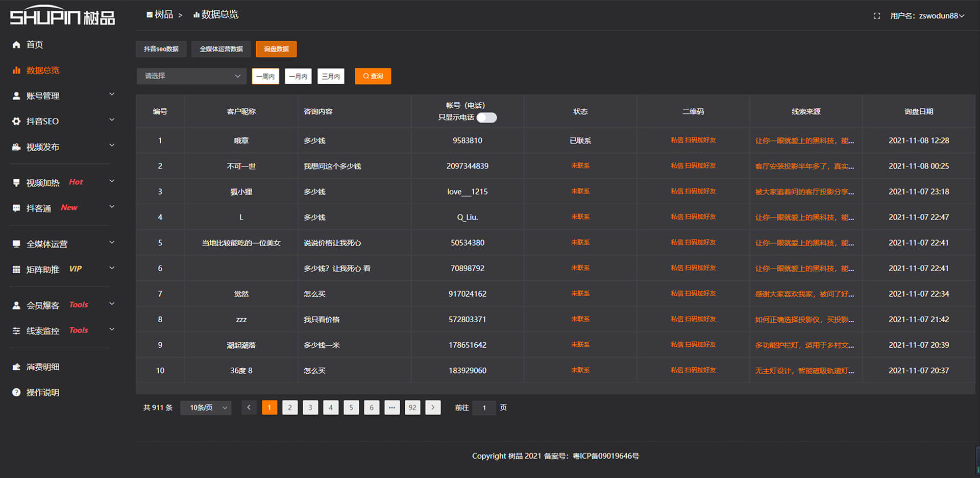Click the camera icon for 视频发布
This screenshot has height=478, width=980.
click(x=16, y=147)
